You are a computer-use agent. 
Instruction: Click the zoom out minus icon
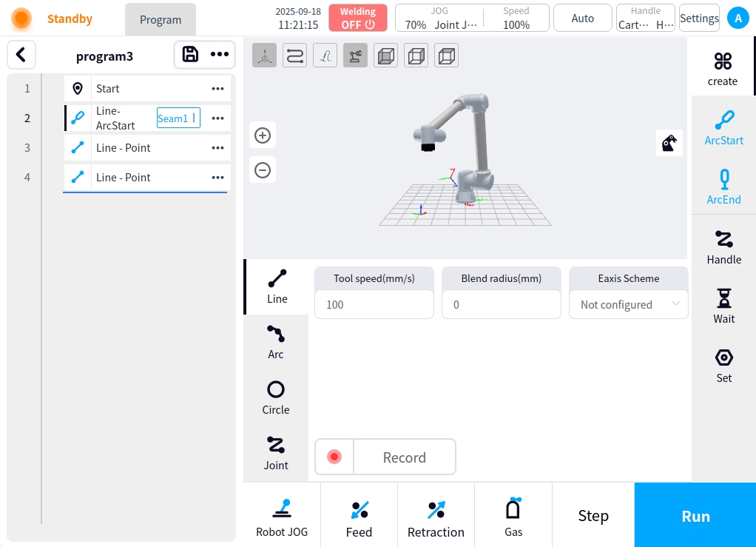[263, 170]
